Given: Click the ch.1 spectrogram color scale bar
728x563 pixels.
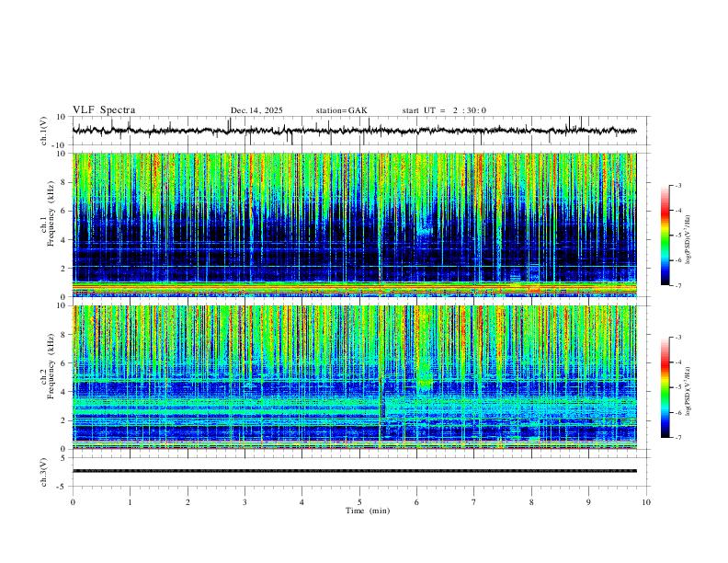Looking at the screenshot, I should click(x=665, y=236).
